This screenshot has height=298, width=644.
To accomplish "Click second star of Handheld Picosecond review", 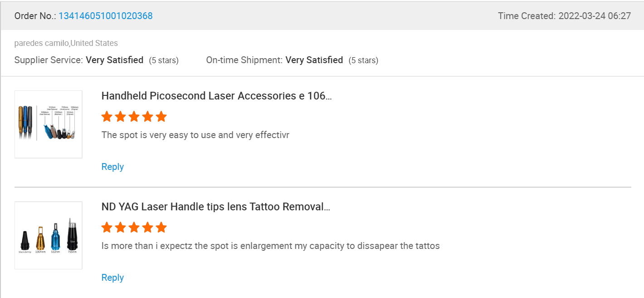I will click(121, 117).
